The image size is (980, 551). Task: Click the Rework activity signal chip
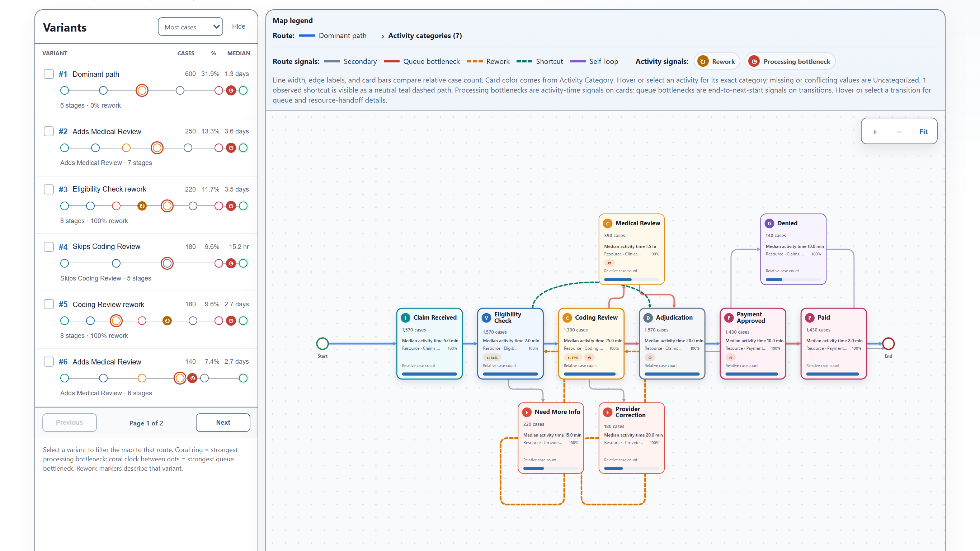717,61
